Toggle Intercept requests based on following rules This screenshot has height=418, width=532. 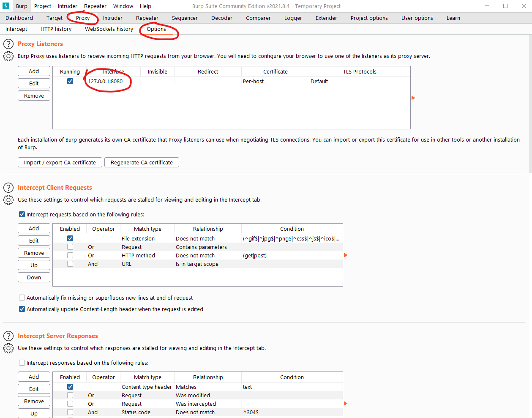pyautogui.click(x=22, y=214)
